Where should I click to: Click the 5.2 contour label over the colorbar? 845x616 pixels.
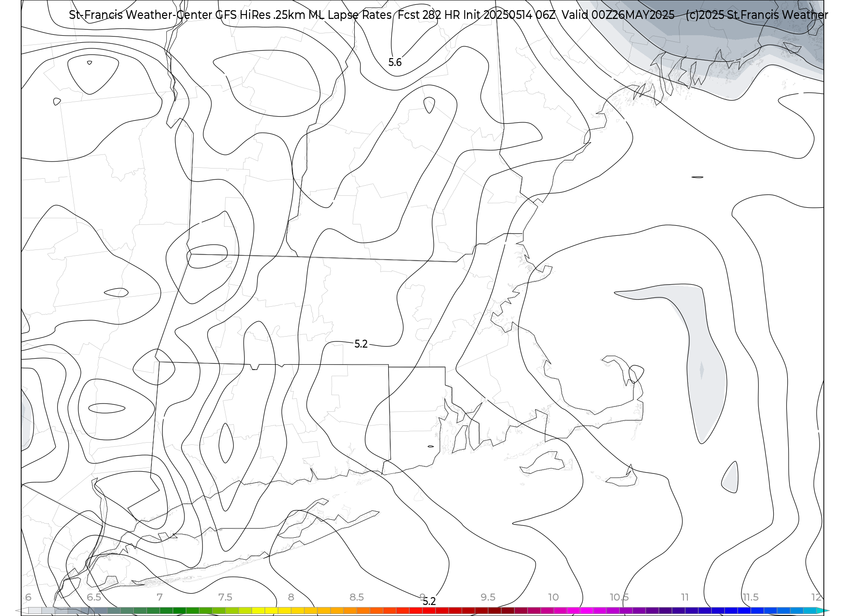click(429, 601)
